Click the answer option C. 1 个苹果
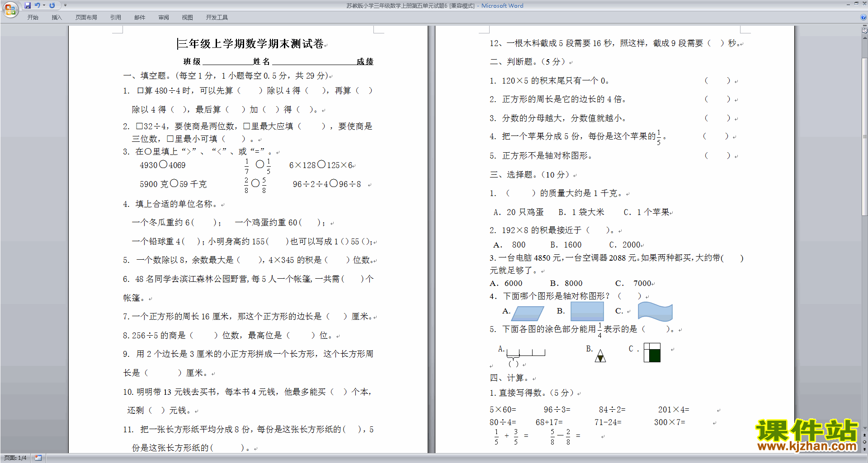Image resolution: width=868 pixels, height=463 pixels. coord(646,212)
